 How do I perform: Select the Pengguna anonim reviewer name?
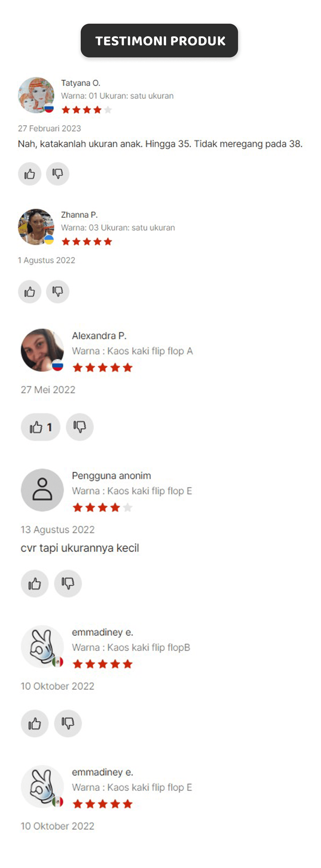[x=111, y=475]
